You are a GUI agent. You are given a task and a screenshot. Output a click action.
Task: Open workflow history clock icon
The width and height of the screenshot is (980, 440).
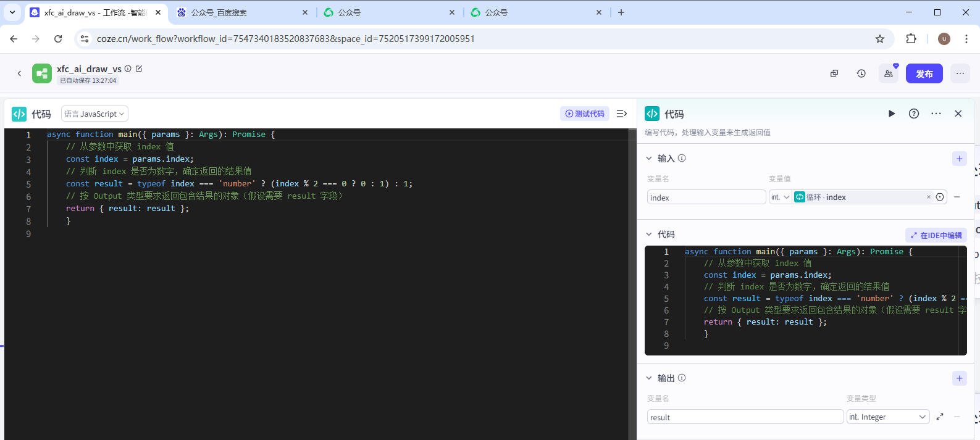pos(861,73)
